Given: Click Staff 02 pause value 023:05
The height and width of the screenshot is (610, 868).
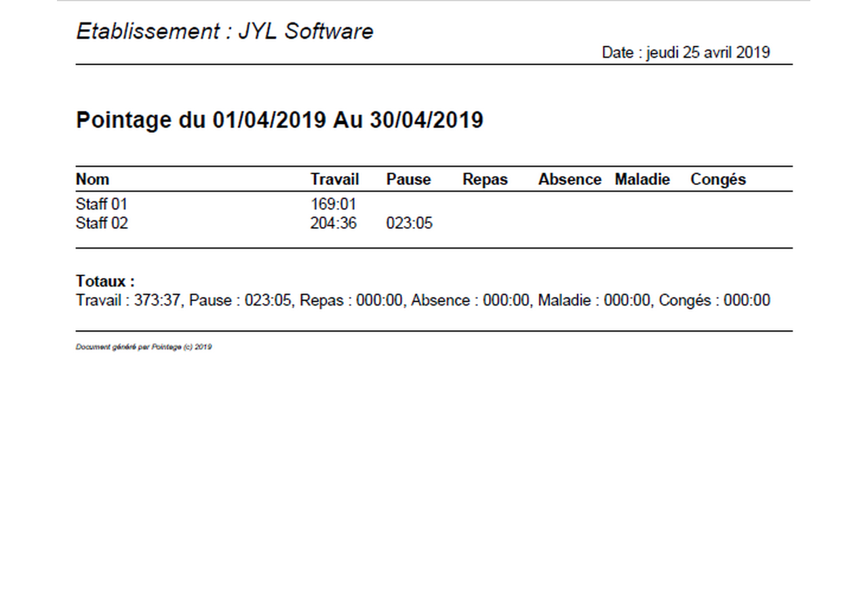Looking at the screenshot, I should tap(409, 223).
